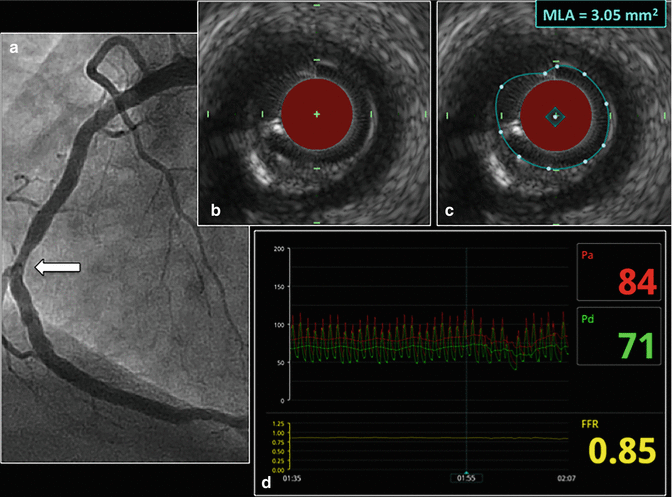Click the red Pa 84 readout box
Viewport: 672px width, 497px height.
pos(616,271)
